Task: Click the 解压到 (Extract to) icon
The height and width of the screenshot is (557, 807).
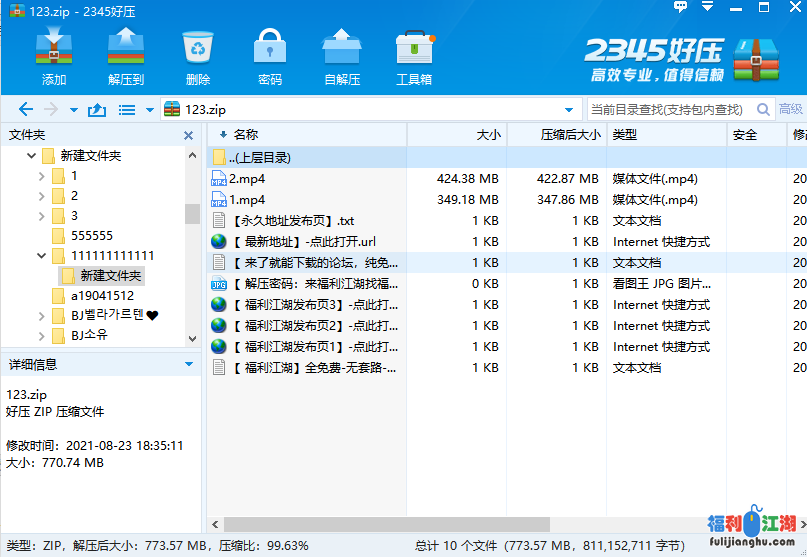Action: [x=126, y=56]
